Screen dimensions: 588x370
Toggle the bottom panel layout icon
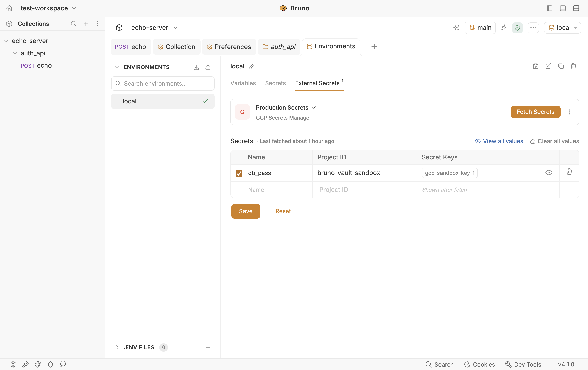(x=563, y=8)
